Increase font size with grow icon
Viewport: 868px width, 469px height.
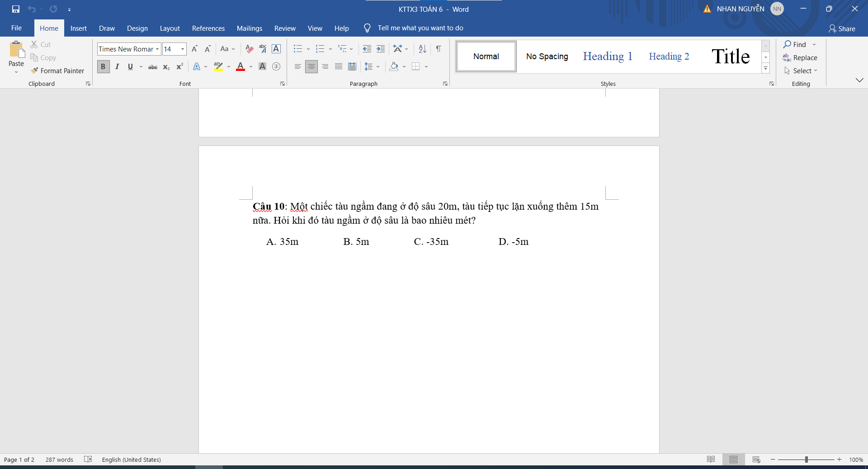click(194, 49)
